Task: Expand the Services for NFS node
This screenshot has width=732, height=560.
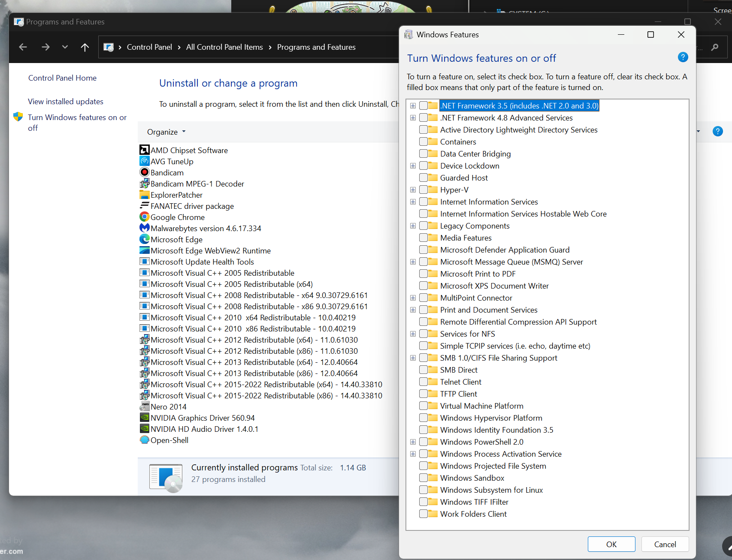Action: point(413,334)
